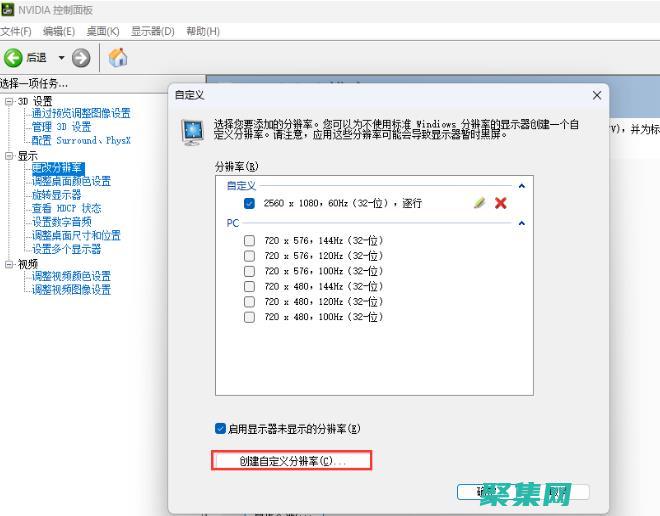Click the Forward arrow in the toolbar

tap(81, 58)
